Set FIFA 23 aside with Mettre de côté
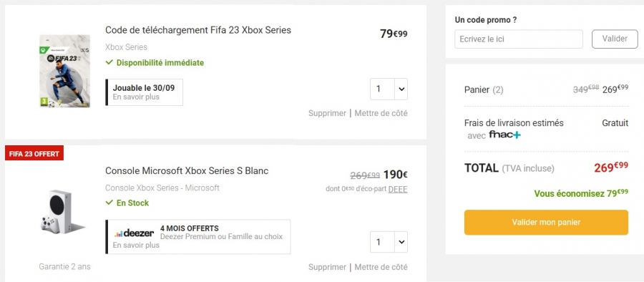Screen dimensions: 644x282 381,113
